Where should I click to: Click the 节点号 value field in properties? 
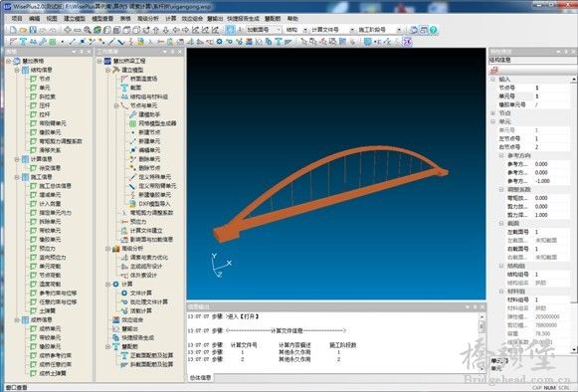(x=551, y=88)
